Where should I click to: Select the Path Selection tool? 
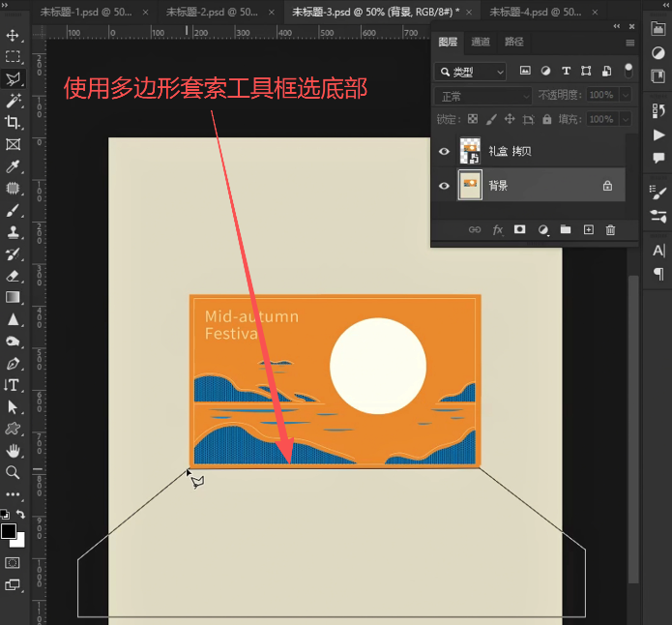pos(13,407)
